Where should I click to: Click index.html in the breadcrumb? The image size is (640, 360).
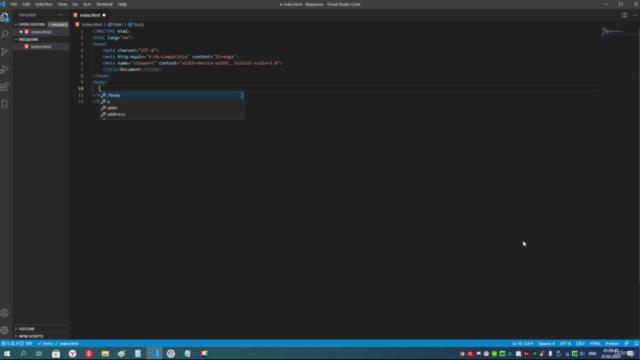click(91, 24)
